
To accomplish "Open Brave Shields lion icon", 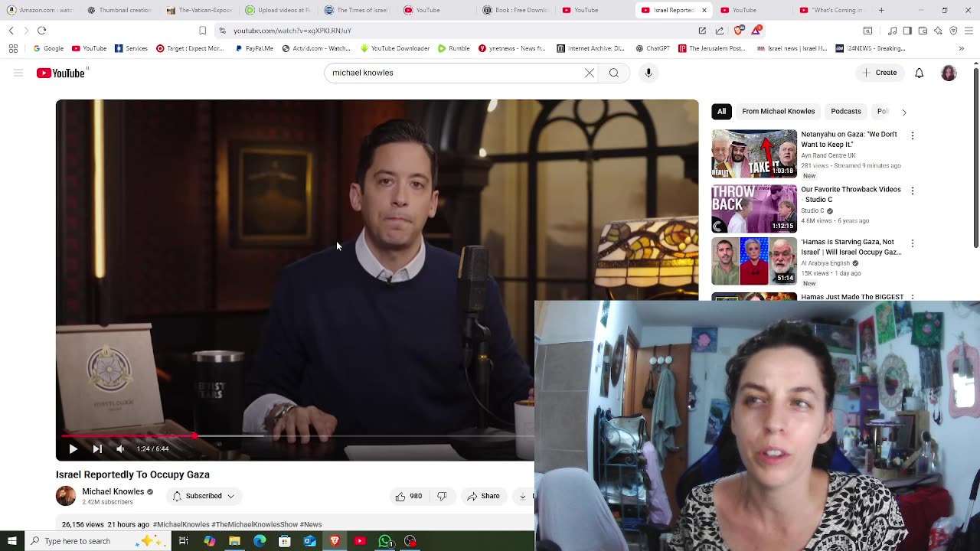I will [739, 31].
